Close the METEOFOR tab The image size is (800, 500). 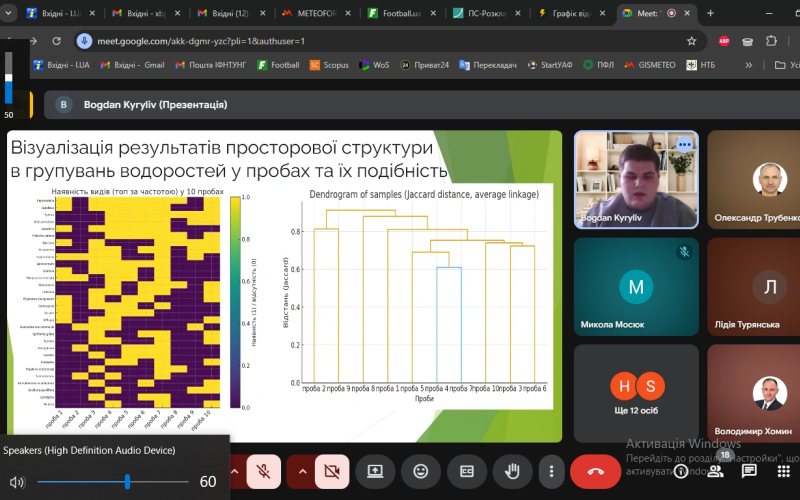click(x=347, y=13)
